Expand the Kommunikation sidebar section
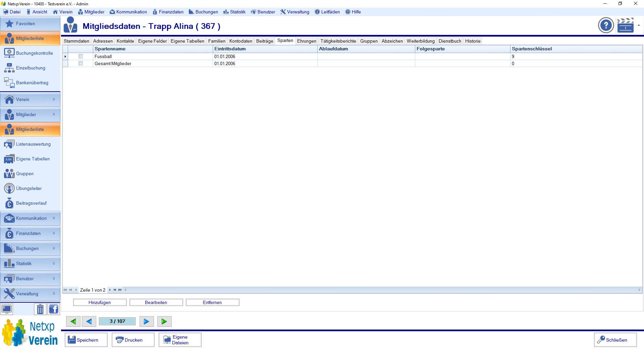The height and width of the screenshot is (349, 644). (x=30, y=218)
